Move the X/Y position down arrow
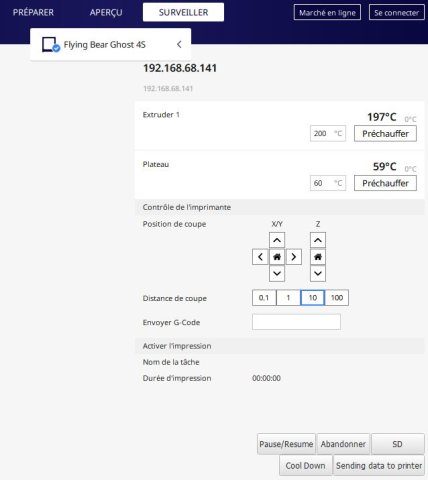 [277, 274]
